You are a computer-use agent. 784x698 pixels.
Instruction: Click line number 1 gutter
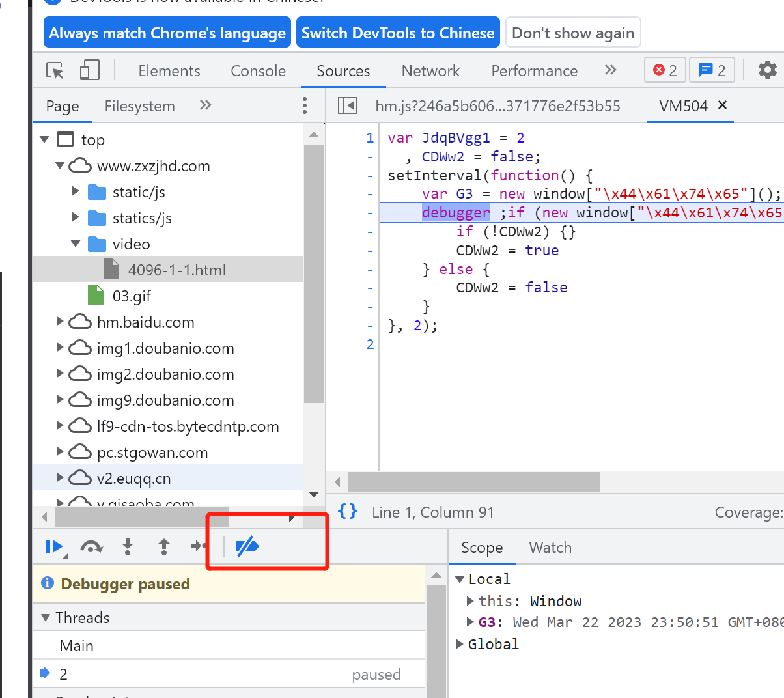click(370, 137)
